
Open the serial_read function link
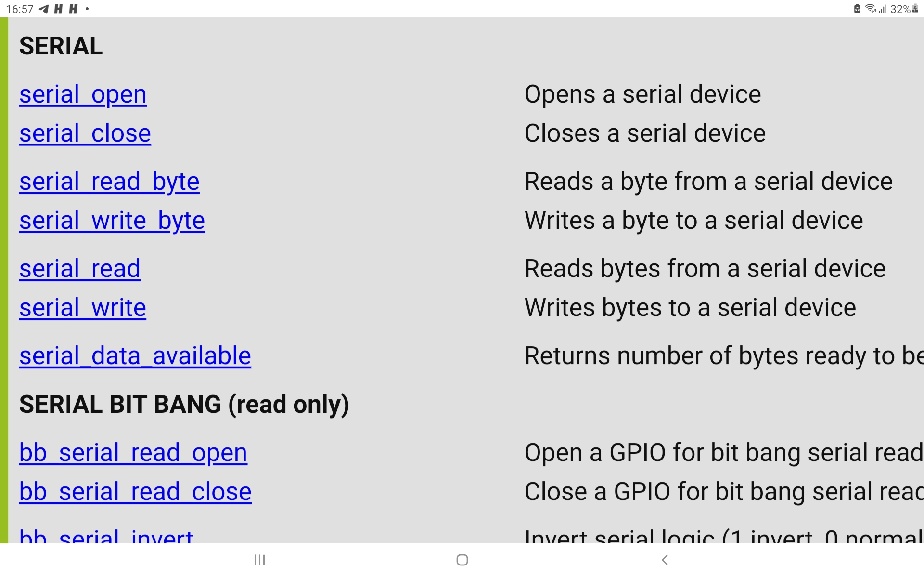(80, 269)
